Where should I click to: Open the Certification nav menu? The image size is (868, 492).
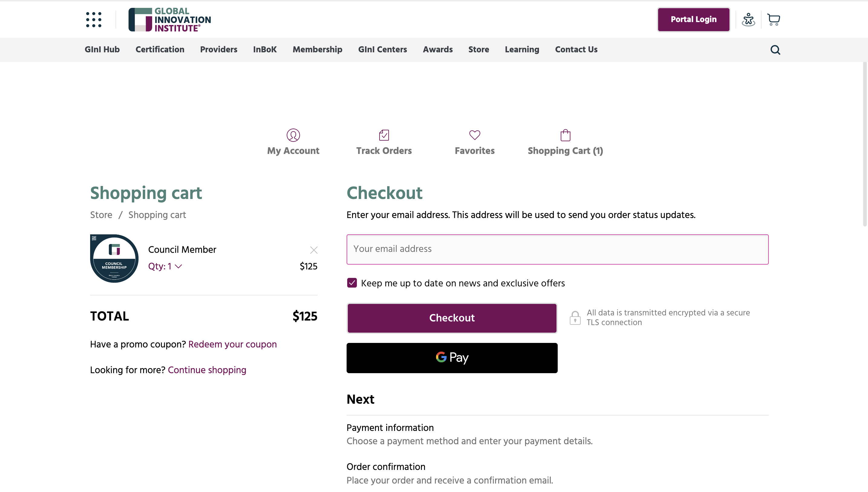(x=160, y=50)
